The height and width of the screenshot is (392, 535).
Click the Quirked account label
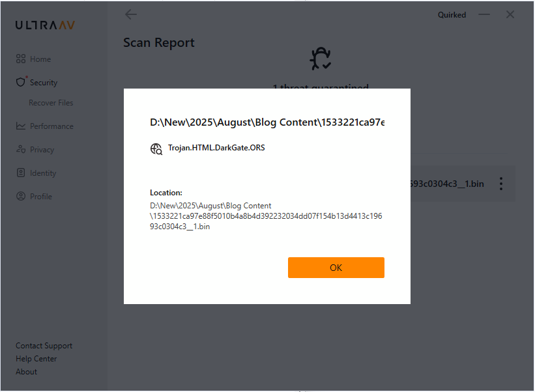pos(452,15)
